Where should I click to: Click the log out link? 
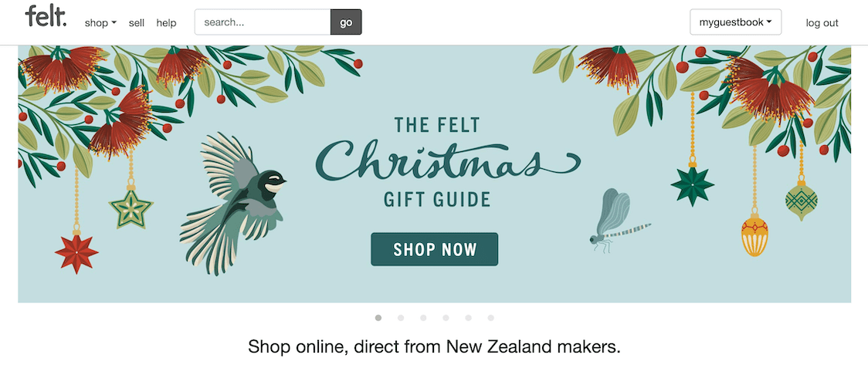pos(822,22)
